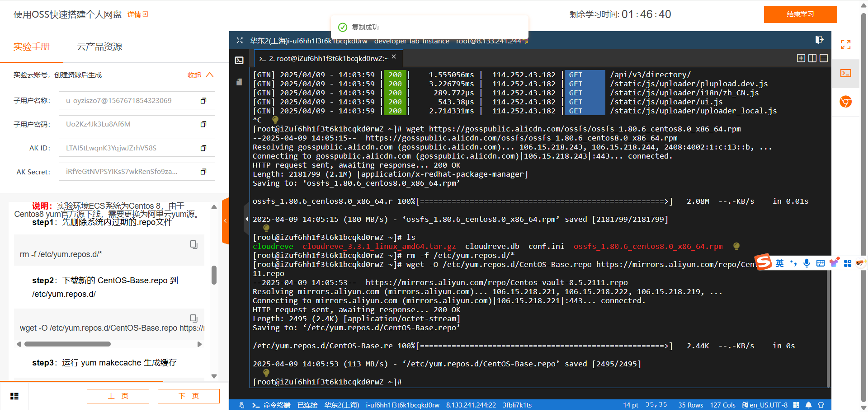
Task: Open the 实验手册 tab
Action: [32, 47]
